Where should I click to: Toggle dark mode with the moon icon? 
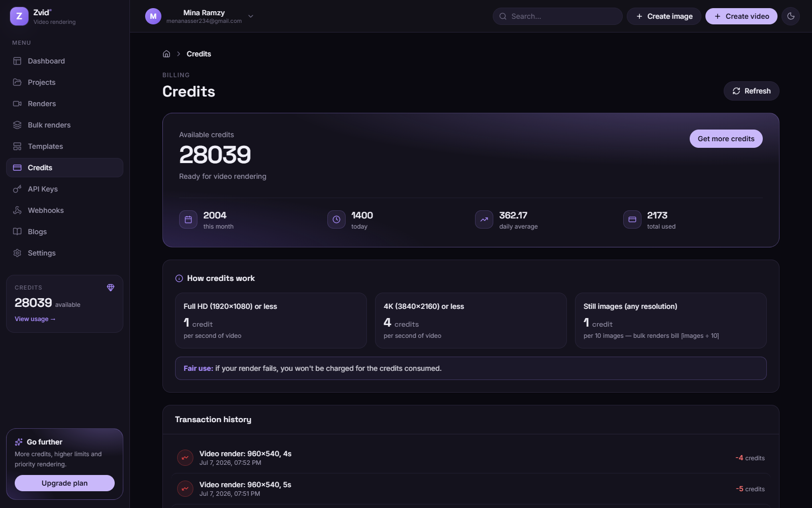[x=791, y=16]
